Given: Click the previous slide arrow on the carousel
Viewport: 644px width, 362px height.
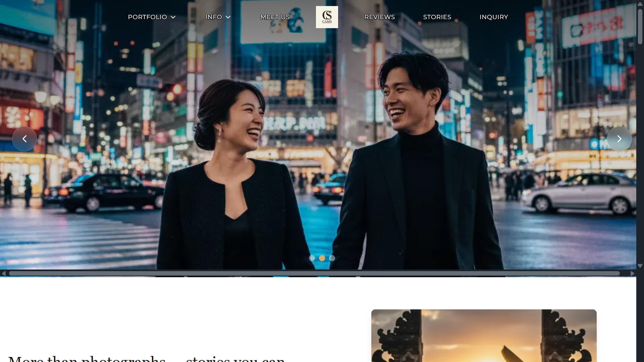Looking at the screenshot, I should [x=24, y=138].
